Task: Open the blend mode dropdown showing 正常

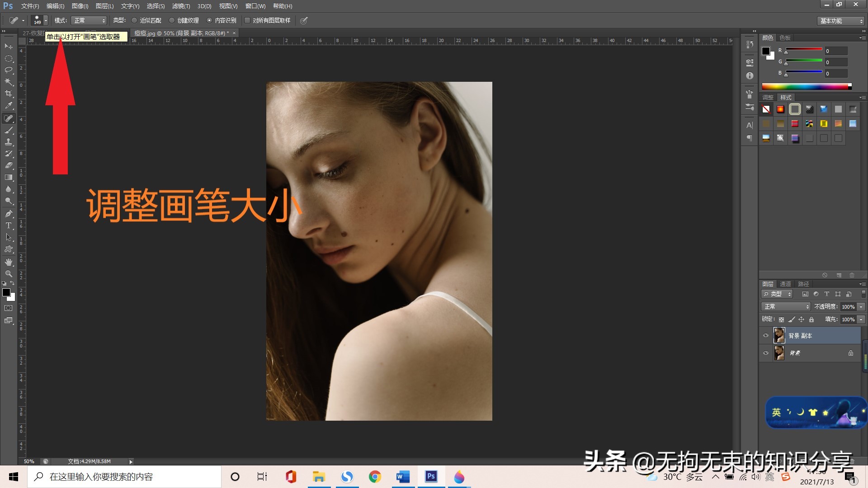Action: [786, 307]
